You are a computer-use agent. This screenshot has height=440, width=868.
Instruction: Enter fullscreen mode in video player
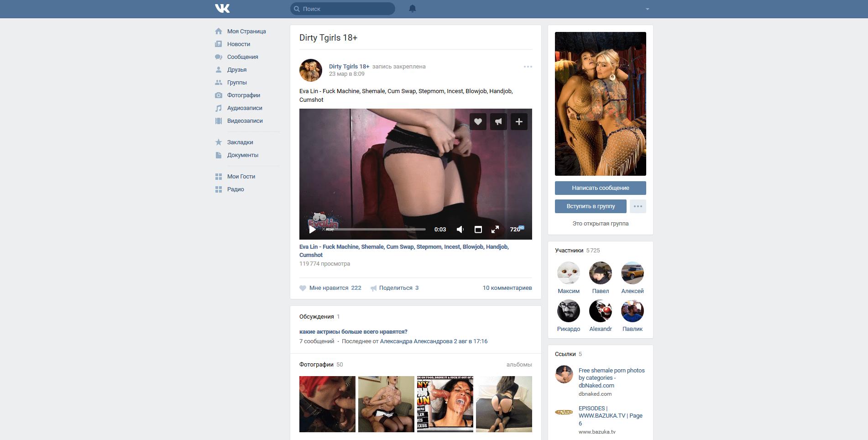click(x=495, y=230)
